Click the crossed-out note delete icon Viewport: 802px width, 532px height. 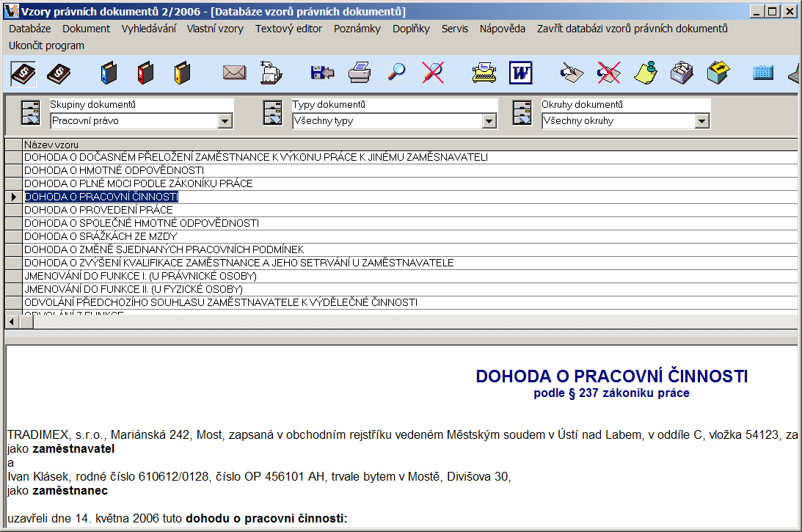click(609, 73)
